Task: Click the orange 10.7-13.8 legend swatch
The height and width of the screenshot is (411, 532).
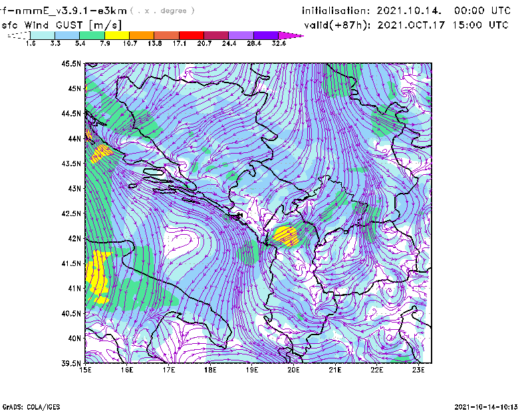Action: [x=142, y=35]
